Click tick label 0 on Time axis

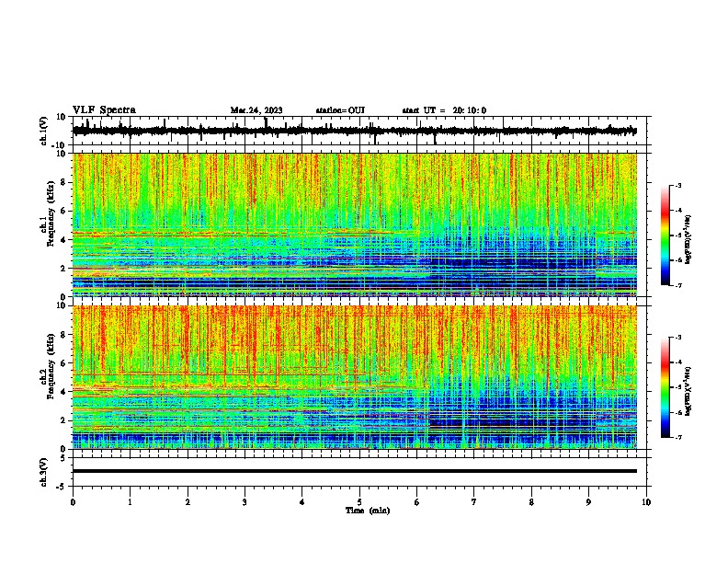point(73,502)
